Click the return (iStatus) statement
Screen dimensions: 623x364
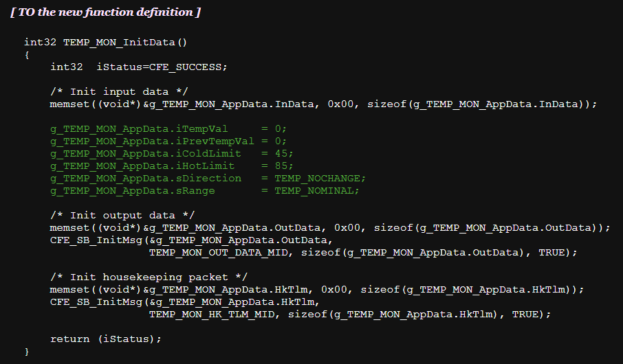[x=106, y=339]
